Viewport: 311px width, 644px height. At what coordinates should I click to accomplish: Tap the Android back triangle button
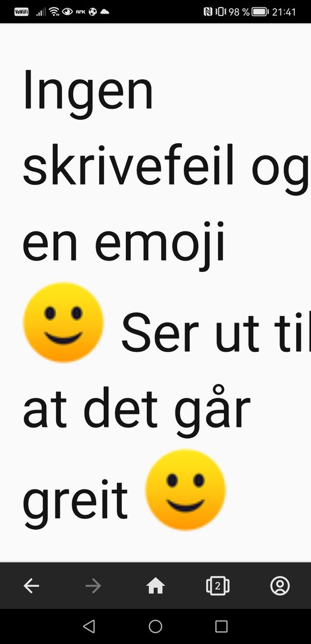[x=89, y=626]
